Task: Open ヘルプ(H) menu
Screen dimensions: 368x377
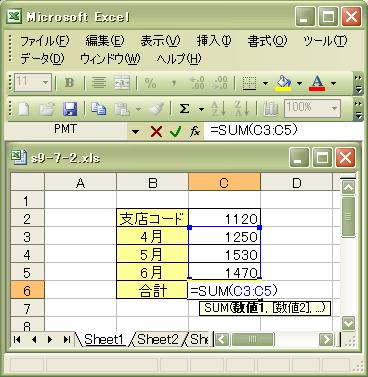Action: pyautogui.click(x=179, y=59)
